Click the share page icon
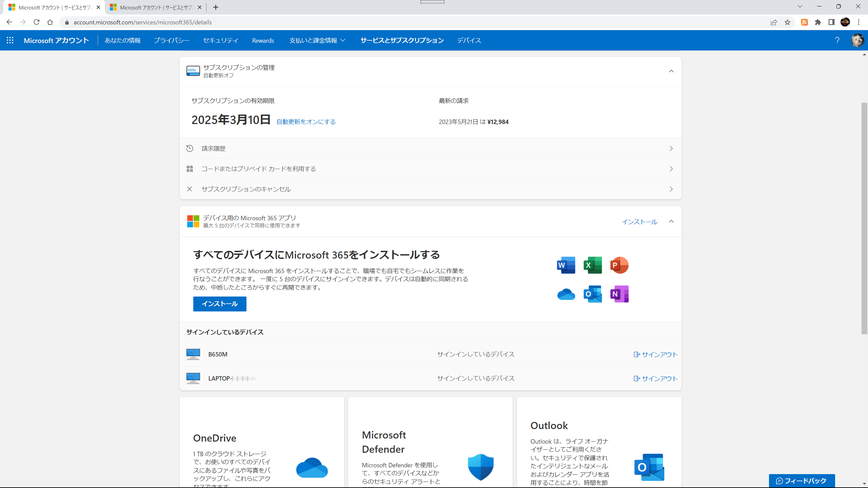Viewport: 868px width, 488px height. point(774,22)
